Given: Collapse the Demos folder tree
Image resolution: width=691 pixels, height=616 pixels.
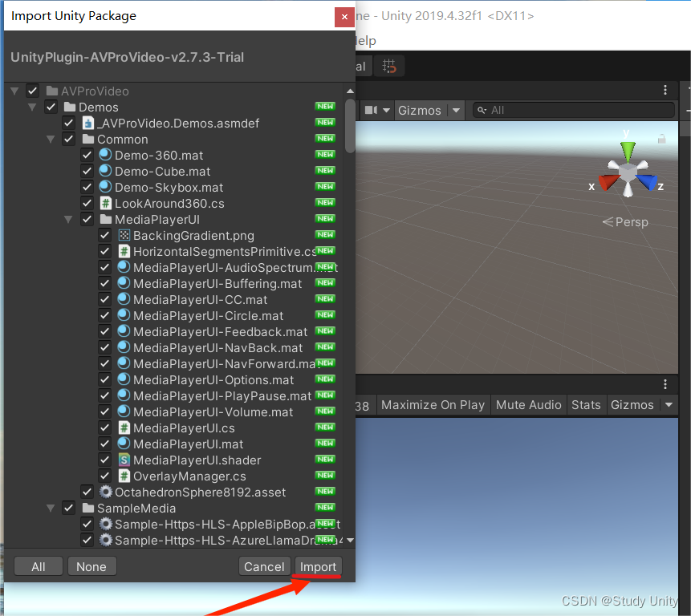Looking at the screenshot, I should [x=32, y=106].
